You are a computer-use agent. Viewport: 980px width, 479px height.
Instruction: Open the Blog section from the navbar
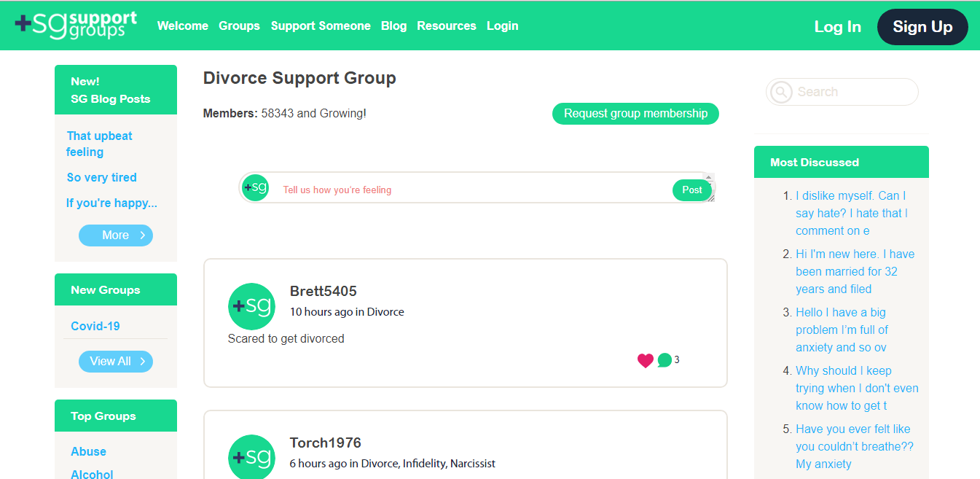[x=393, y=26]
